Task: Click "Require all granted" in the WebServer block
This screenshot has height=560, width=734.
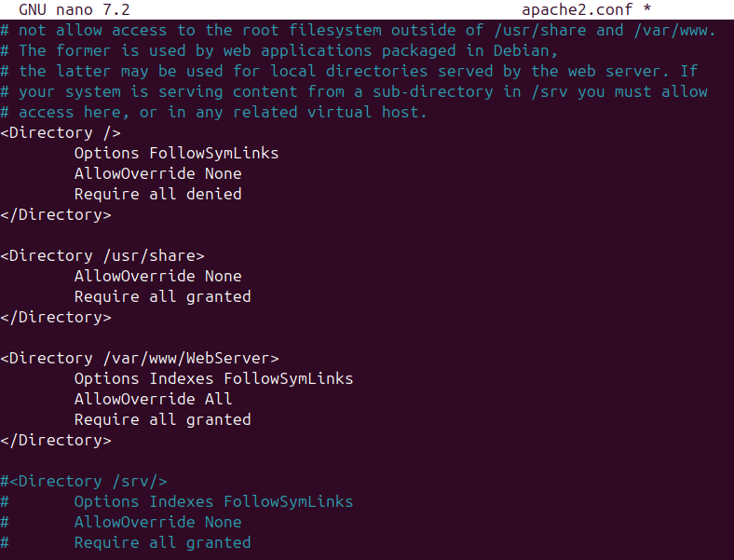Action: coord(162,419)
